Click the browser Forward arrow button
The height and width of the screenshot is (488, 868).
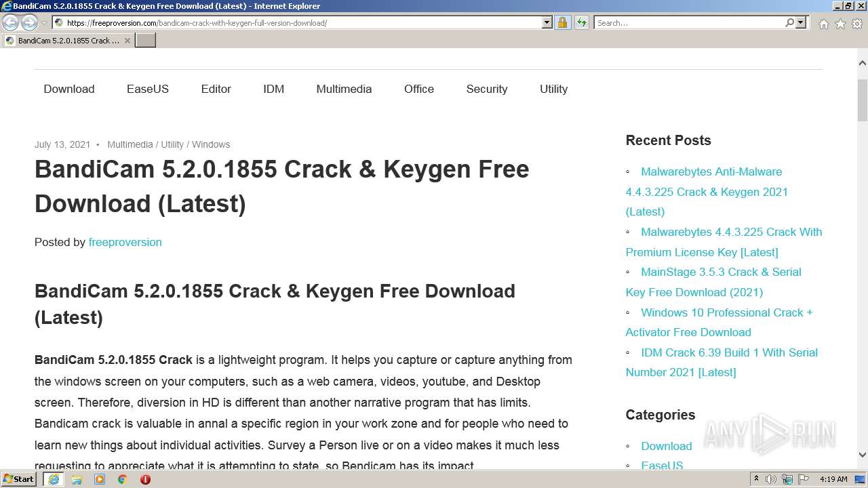[29, 23]
